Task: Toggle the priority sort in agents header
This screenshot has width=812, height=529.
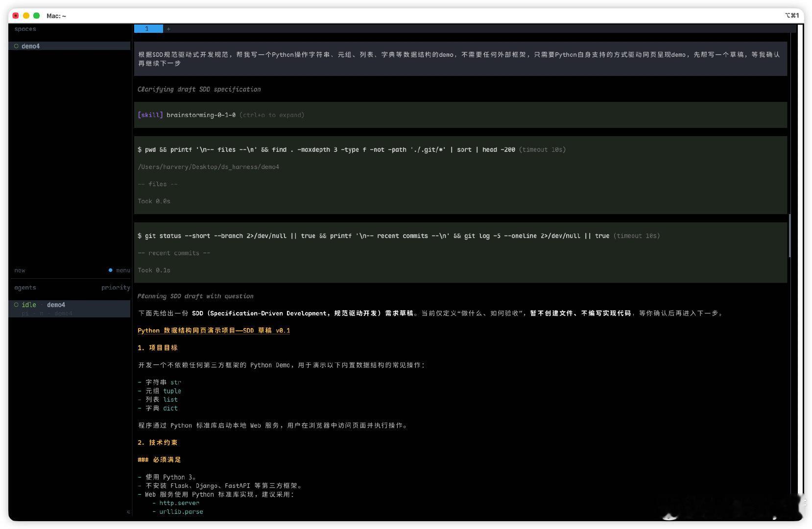Action: point(116,288)
